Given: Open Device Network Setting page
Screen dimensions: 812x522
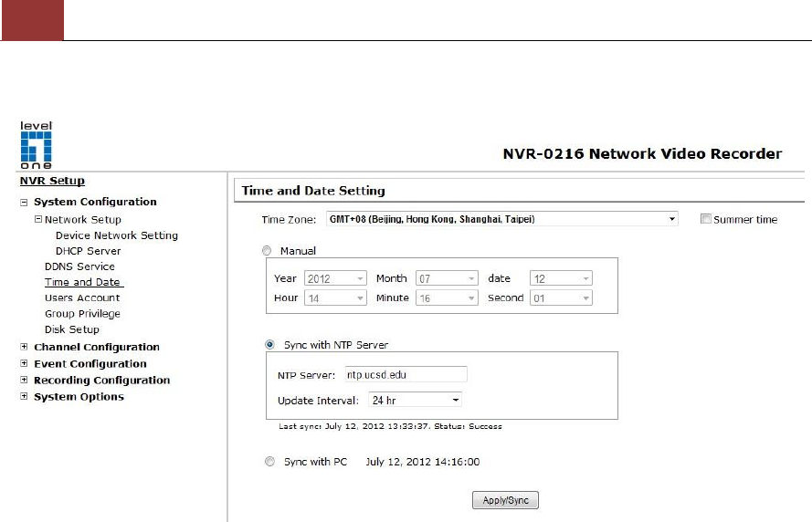Looking at the screenshot, I should tap(117, 235).
